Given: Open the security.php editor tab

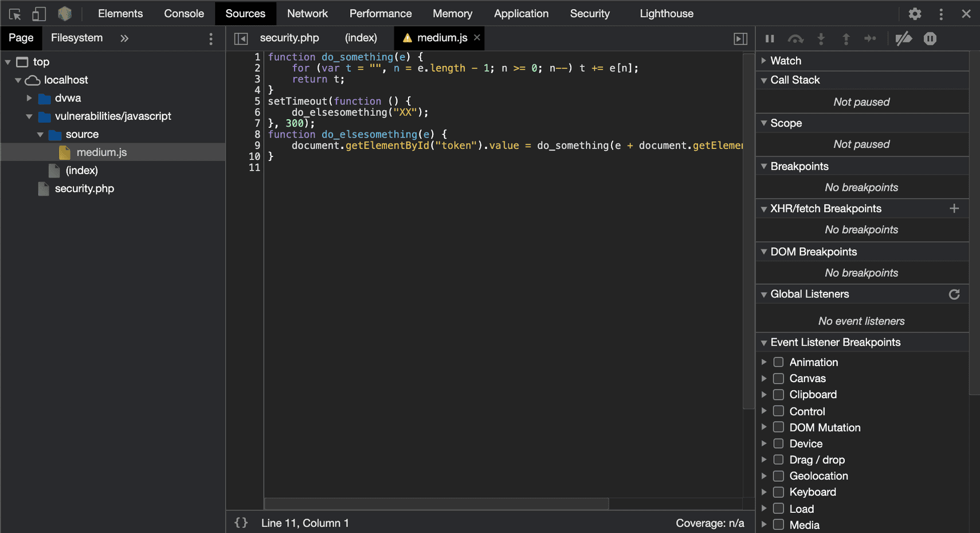Looking at the screenshot, I should tap(289, 38).
